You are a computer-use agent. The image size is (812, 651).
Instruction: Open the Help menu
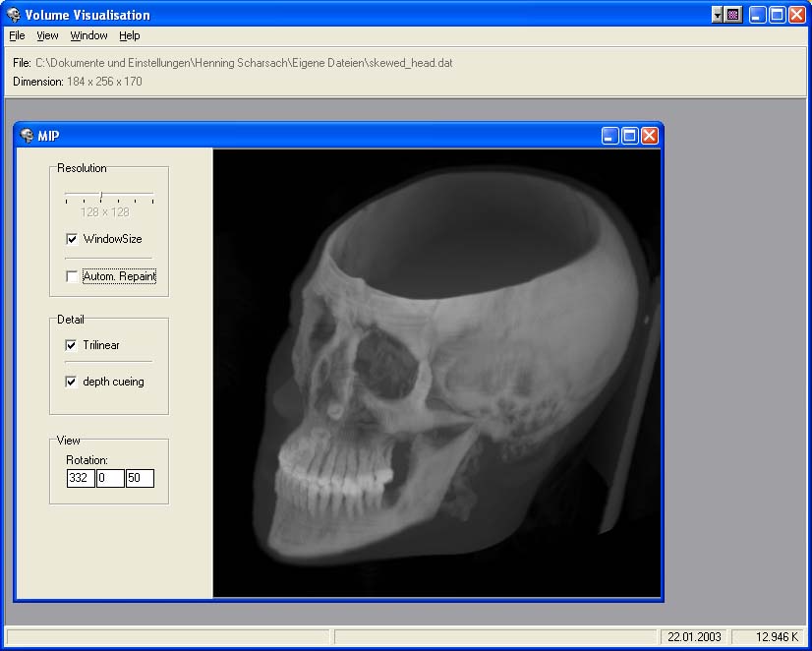pos(130,35)
